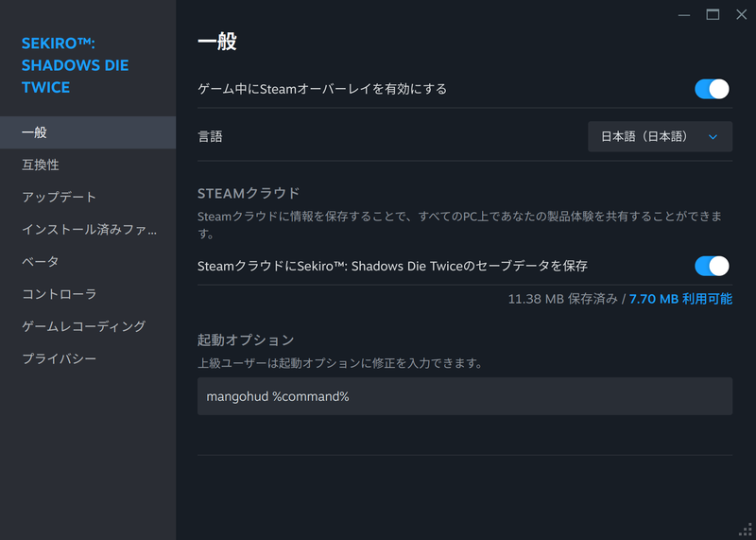Open the アップデート sidebar tab
Image resolution: width=756 pixels, height=540 pixels.
click(x=88, y=197)
